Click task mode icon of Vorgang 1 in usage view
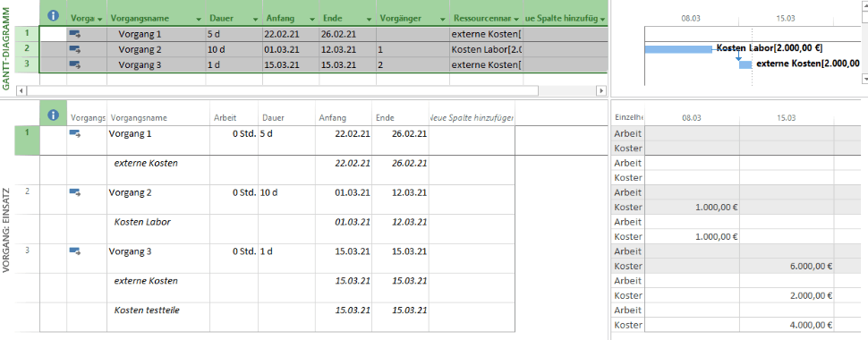Viewport: 868px width, 340px height. (75, 133)
